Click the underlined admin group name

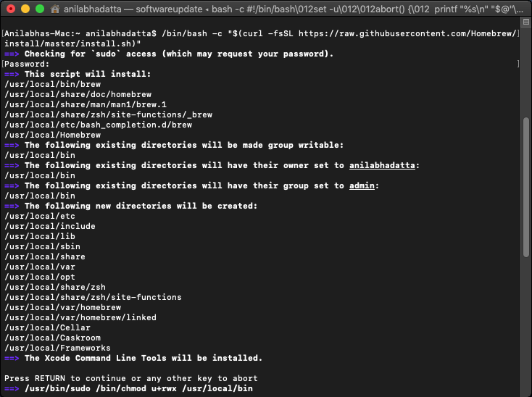pos(362,185)
